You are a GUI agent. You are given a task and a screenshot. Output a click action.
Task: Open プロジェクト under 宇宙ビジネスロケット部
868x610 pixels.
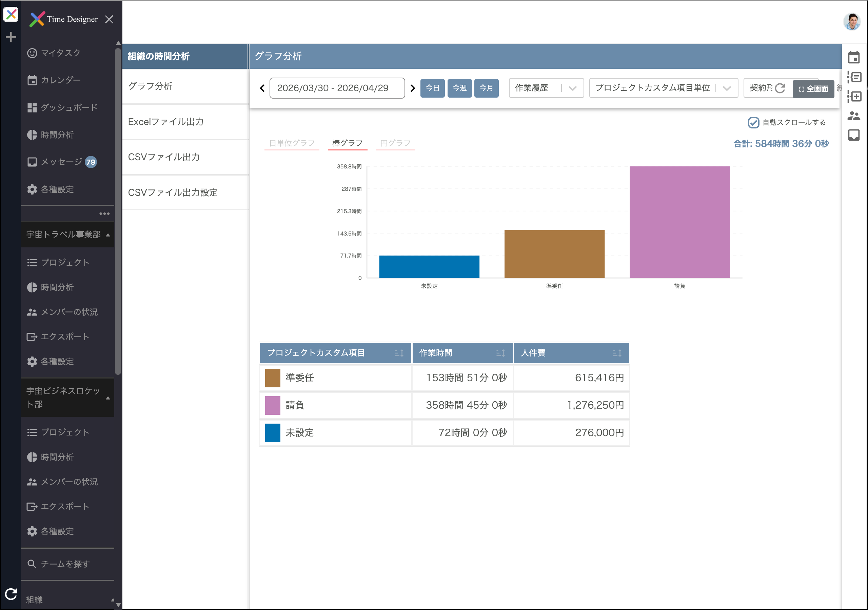pyautogui.click(x=68, y=432)
